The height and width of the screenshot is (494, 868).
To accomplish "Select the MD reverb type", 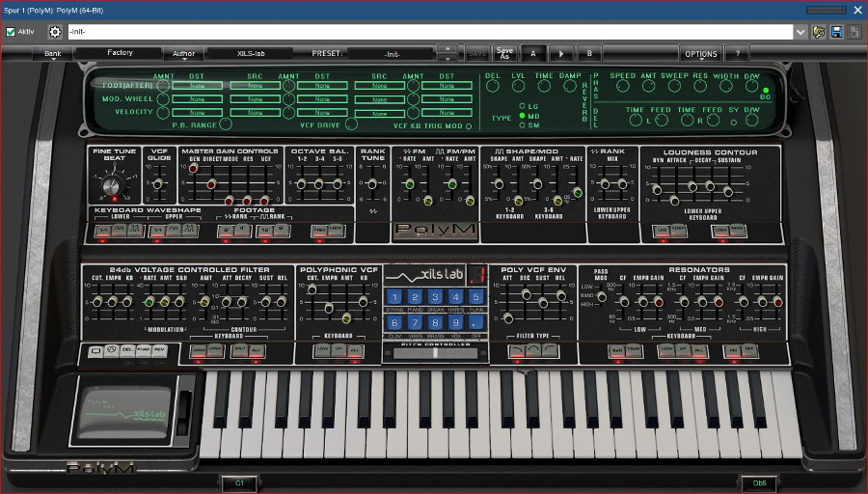I will [522, 116].
